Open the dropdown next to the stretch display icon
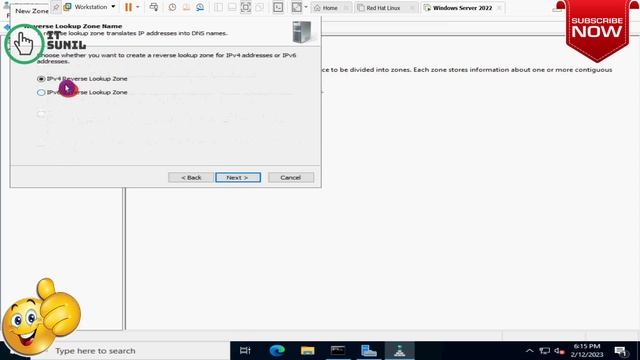This screenshot has height=360, width=640. [x=306, y=7]
